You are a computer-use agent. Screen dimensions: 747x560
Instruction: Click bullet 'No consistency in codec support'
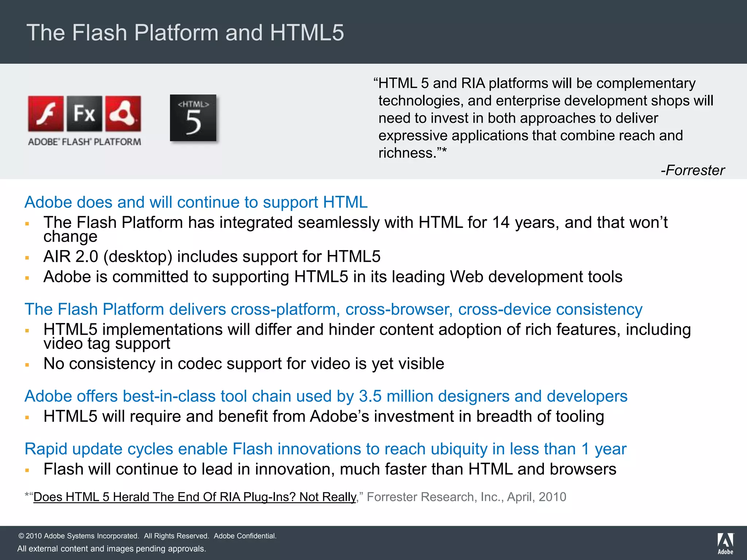(244, 364)
